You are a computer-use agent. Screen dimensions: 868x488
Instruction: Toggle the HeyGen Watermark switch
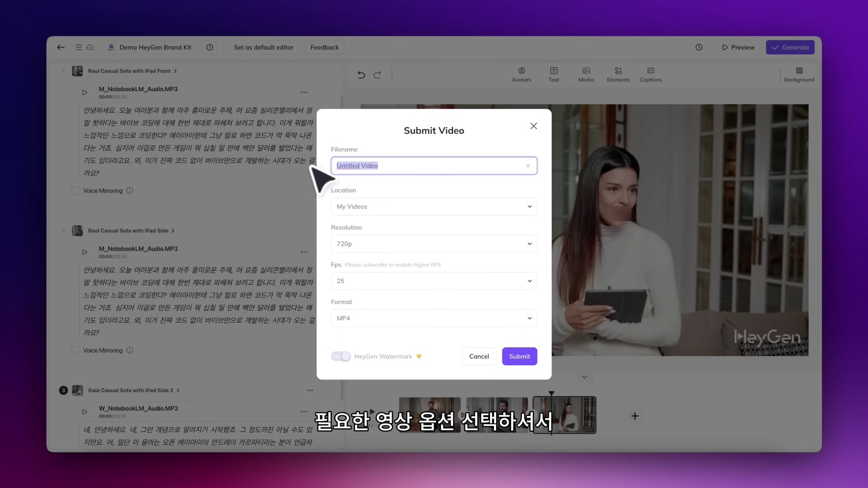coord(341,356)
